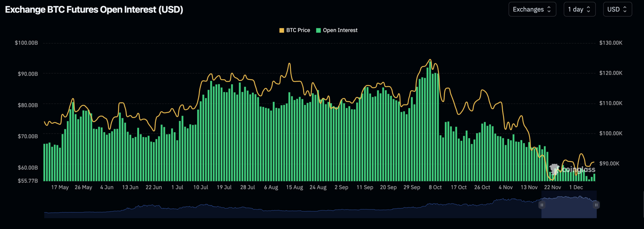Toggle the BTC Price legend label
The width and height of the screenshot is (644, 229).
298,30
